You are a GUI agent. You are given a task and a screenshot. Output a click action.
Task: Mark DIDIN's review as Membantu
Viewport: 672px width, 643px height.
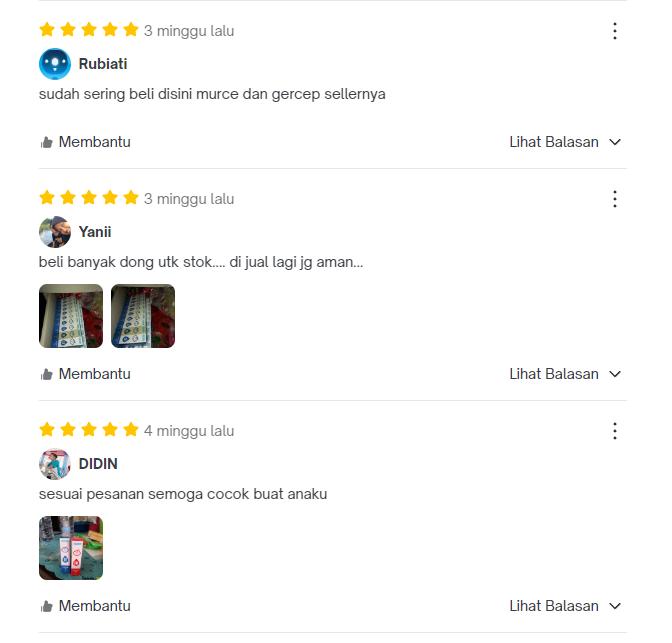[85, 606]
